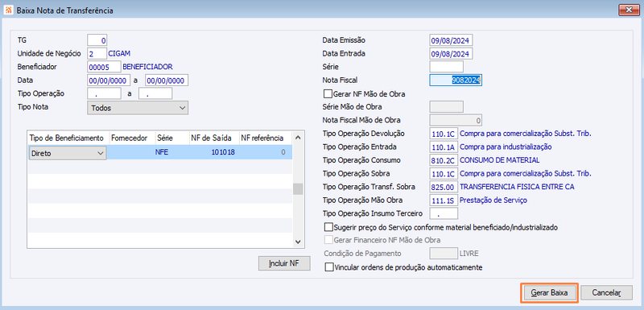This screenshot has height=310, width=644.
Task: Click the first Tipo Operação field
Action: pyautogui.click(x=104, y=93)
